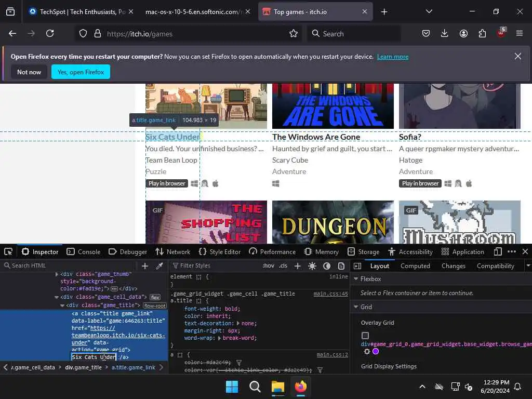Image resolution: width=532 pixels, height=399 pixels.
Task: Collapse the Flexbox section
Action: coord(356,279)
